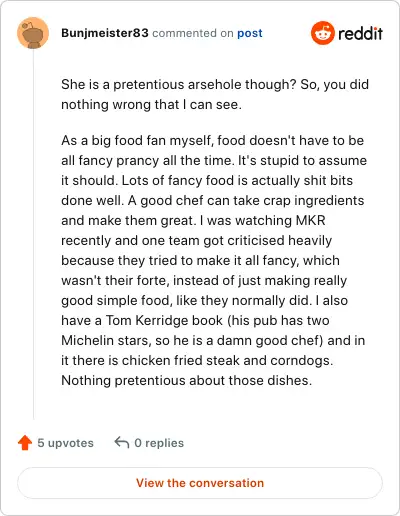Viewport: 400px width, 516px height.
Task: Click the orange Reddit Snoo logo
Action: tap(322, 33)
